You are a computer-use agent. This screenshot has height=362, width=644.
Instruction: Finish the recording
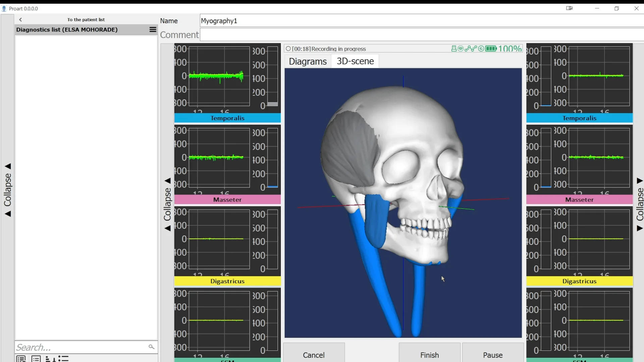coord(429,353)
